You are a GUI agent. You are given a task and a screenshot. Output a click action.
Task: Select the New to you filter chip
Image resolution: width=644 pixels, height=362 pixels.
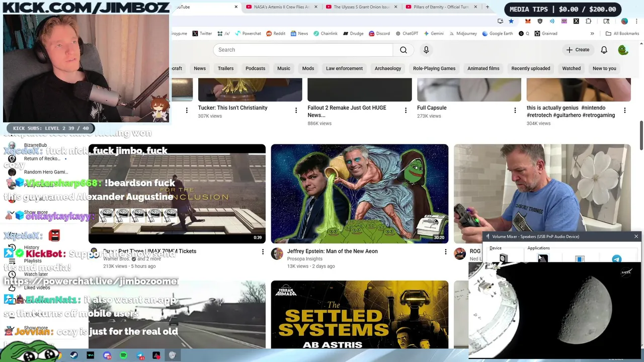(x=604, y=68)
